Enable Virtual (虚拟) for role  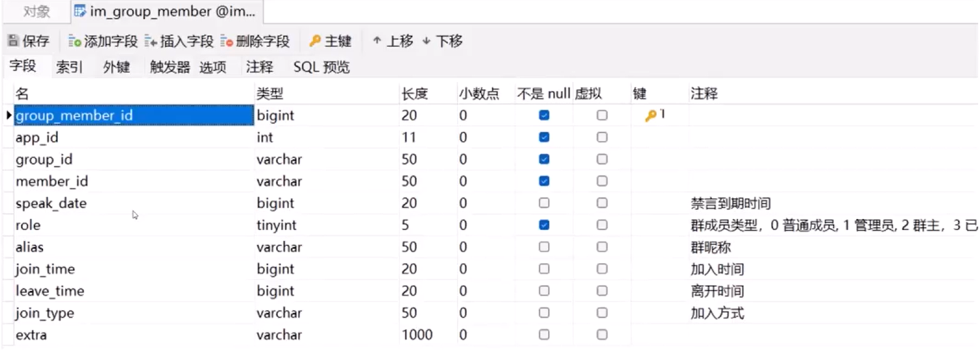click(x=602, y=225)
